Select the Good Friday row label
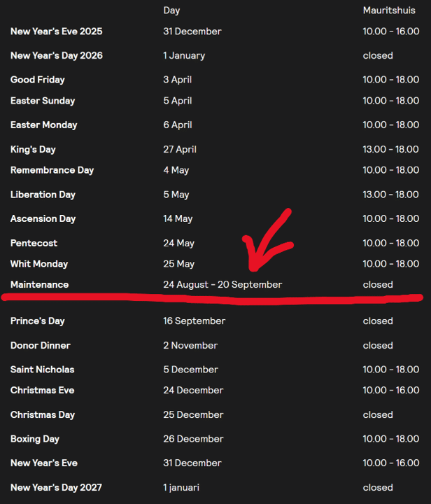 tap(38, 80)
